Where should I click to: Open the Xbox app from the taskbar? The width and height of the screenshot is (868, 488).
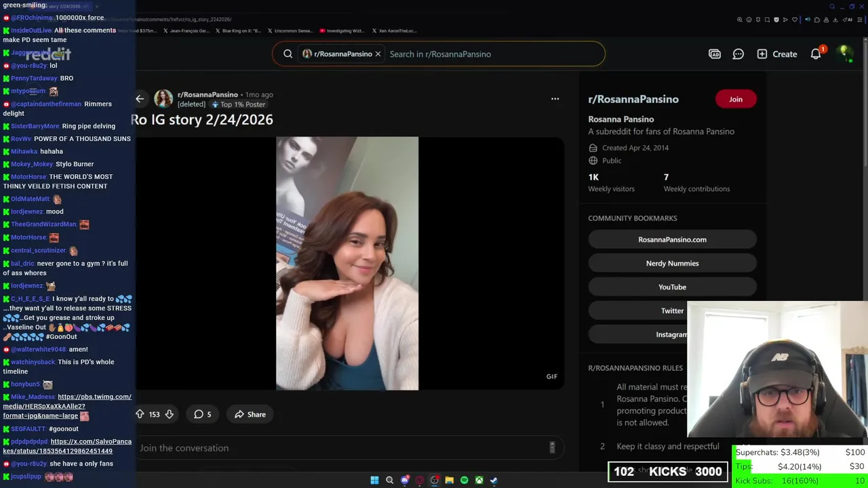pos(479,481)
